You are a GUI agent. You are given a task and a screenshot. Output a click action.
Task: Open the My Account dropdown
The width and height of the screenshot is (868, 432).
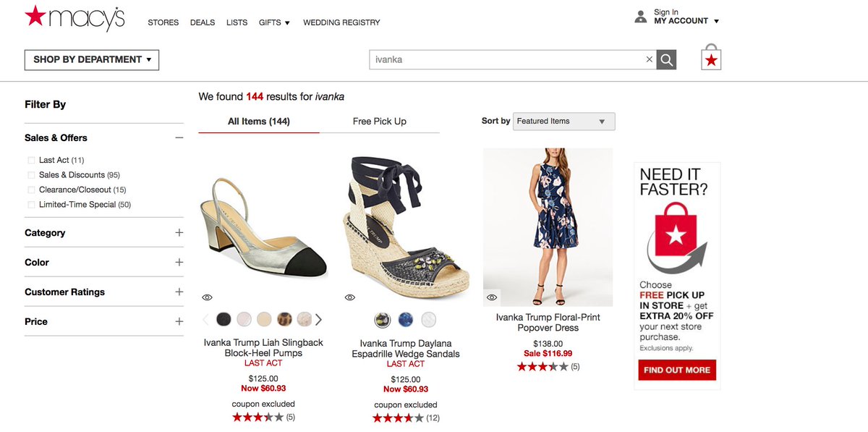(686, 21)
